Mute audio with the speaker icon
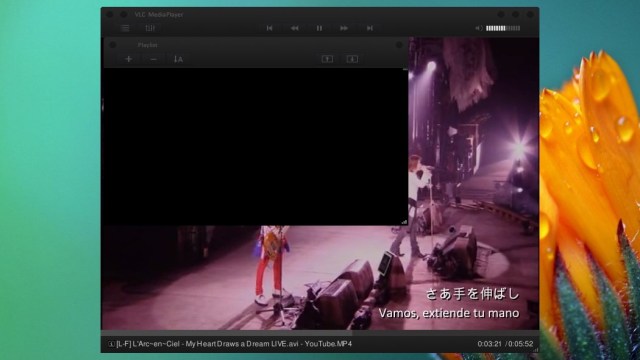 pyautogui.click(x=479, y=28)
